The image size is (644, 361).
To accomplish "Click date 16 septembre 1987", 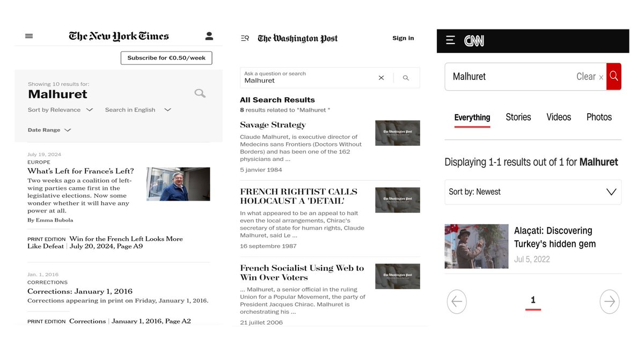I will 268,246.
